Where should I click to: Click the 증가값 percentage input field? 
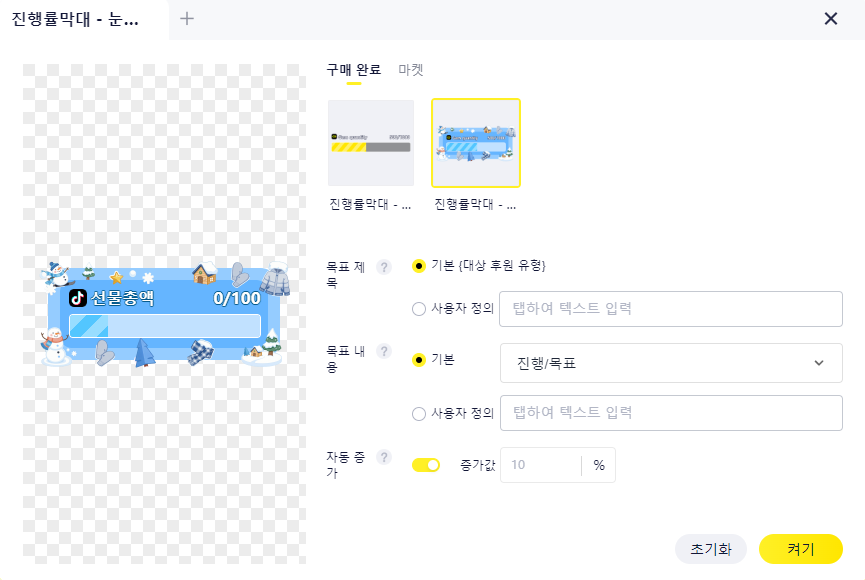540,465
